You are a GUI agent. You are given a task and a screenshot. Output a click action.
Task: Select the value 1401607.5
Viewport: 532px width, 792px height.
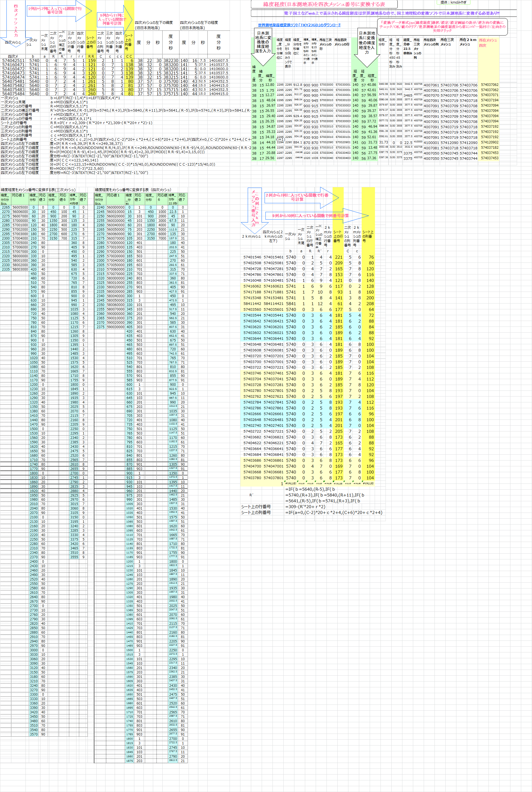[x=219, y=61]
